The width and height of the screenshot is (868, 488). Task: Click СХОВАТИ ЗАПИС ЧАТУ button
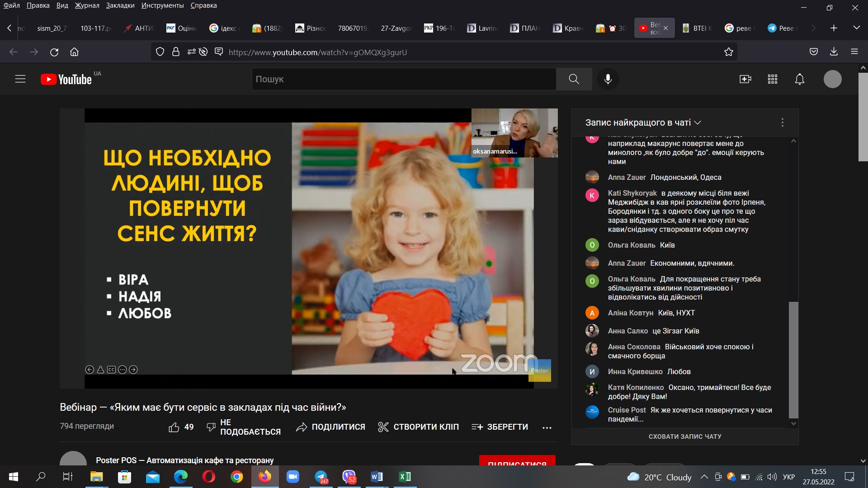[x=684, y=436]
